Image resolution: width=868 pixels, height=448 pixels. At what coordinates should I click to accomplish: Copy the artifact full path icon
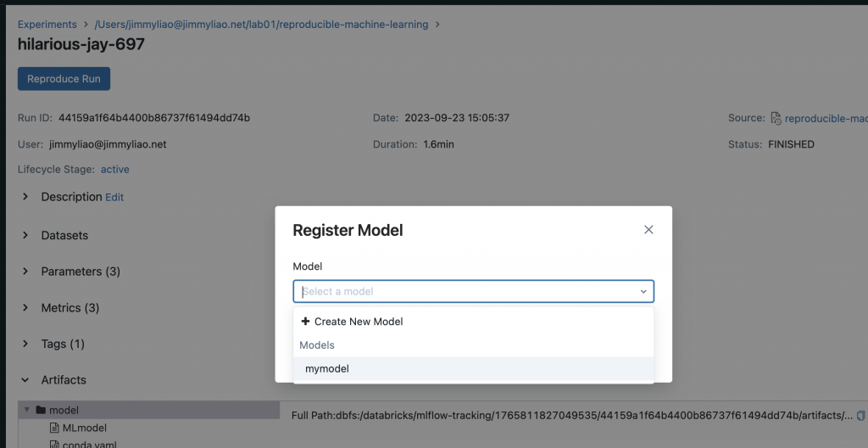click(x=861, y=415)
